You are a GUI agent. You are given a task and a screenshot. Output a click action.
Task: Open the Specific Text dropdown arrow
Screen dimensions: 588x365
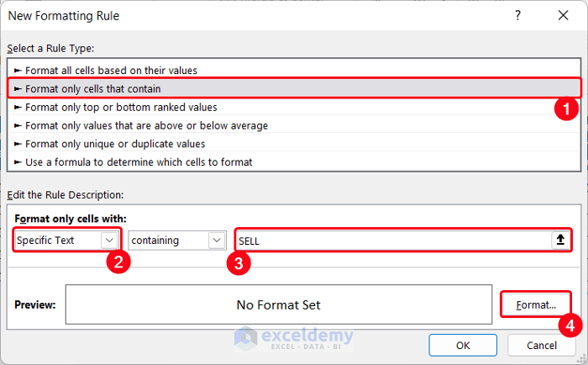(x=109, y=240)
